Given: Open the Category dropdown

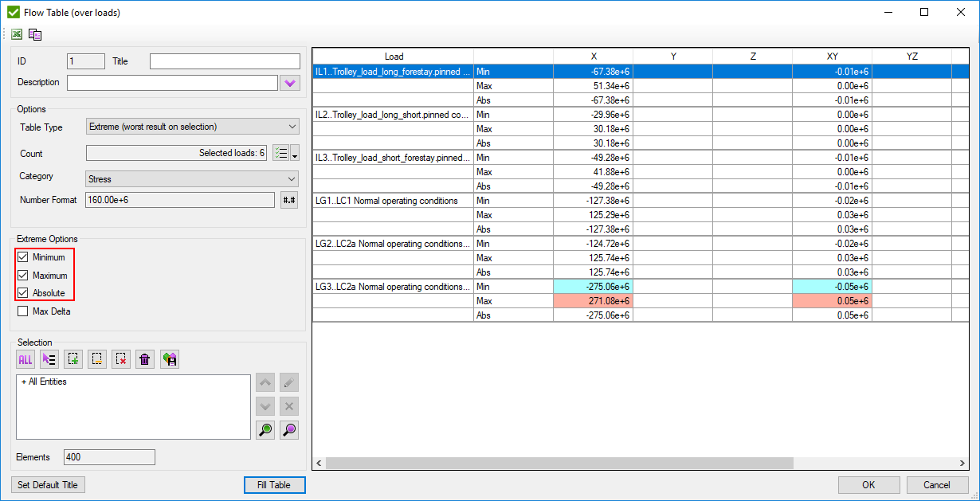Looking at the screenshot, I should click(192, 179).
